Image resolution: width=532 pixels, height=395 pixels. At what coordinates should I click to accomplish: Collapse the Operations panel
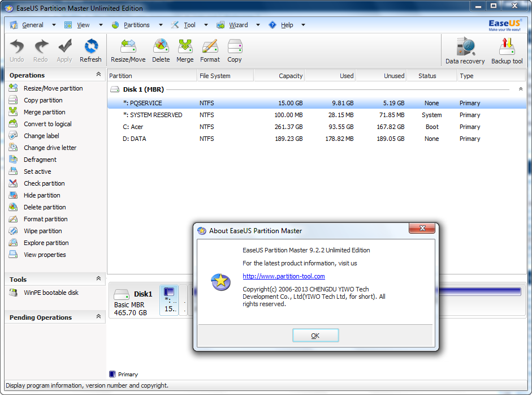pos(98,74)
